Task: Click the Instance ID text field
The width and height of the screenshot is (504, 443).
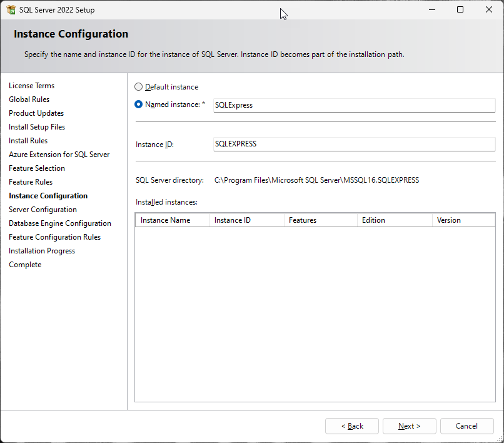Action: point(354,144)
